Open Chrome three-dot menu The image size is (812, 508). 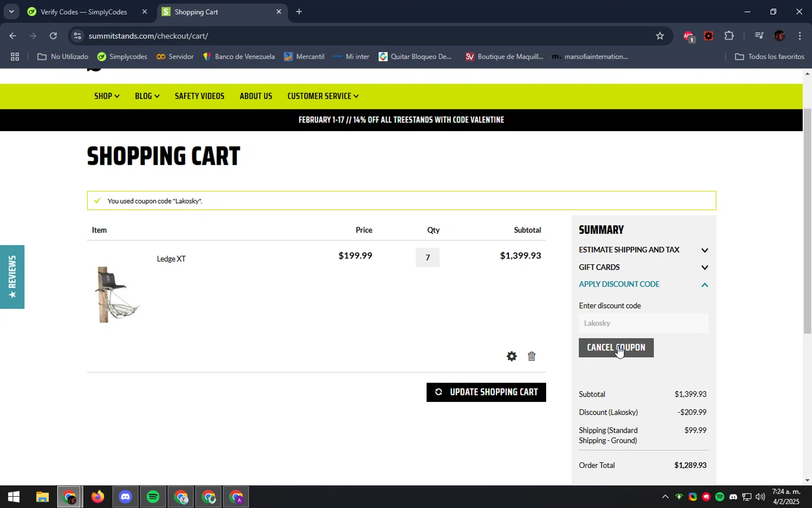tap(800, 36)
